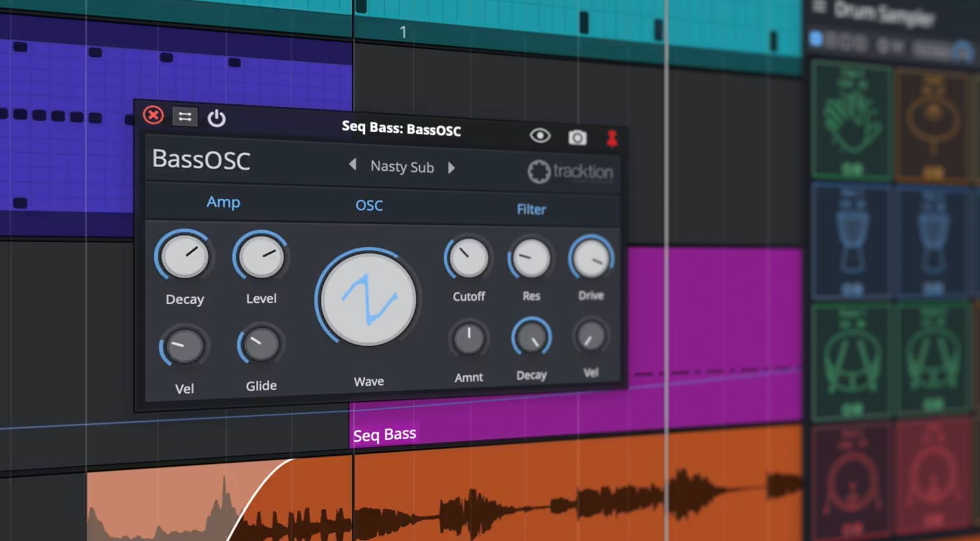Click the Glide knob
The width and height of the screenshot is (980, 541).
click(260, 344)
